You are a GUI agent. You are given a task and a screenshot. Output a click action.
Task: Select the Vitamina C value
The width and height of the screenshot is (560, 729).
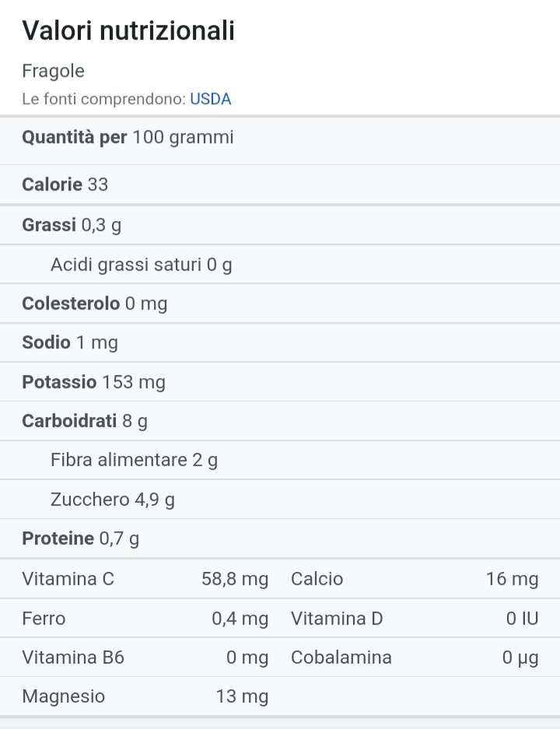[235, 580]
